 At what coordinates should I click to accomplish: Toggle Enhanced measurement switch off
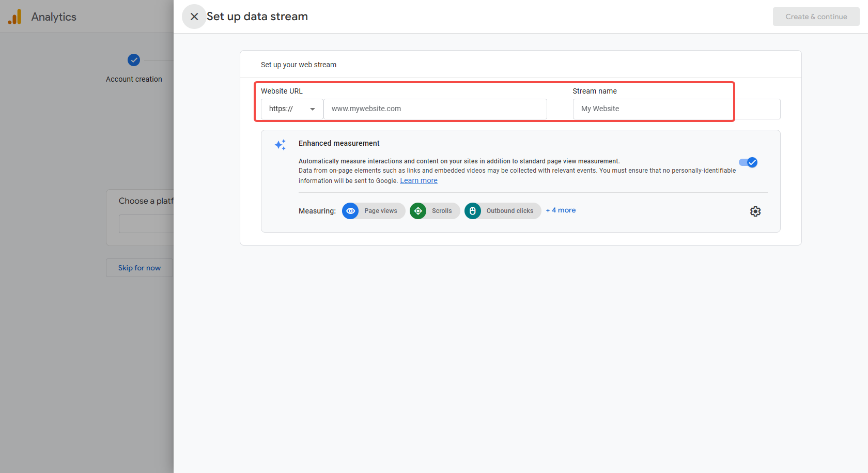[x=748, y=162]
